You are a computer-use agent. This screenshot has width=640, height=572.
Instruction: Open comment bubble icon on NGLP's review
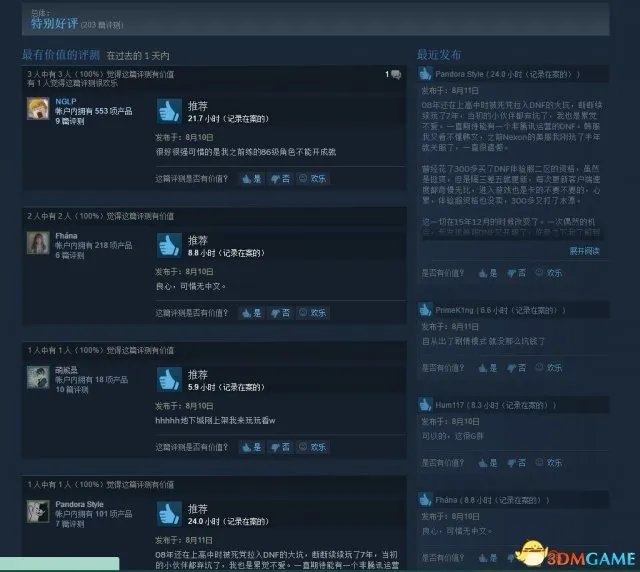click(x=396, y=75)
